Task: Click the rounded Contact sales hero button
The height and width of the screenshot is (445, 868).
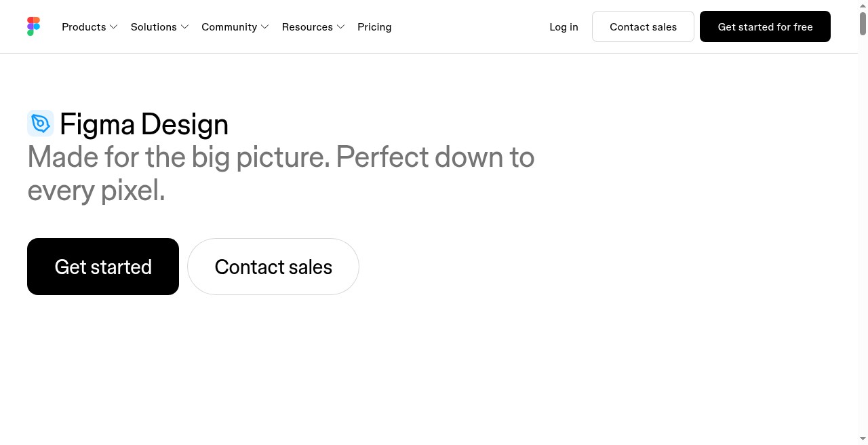Action: click(273, 267)
